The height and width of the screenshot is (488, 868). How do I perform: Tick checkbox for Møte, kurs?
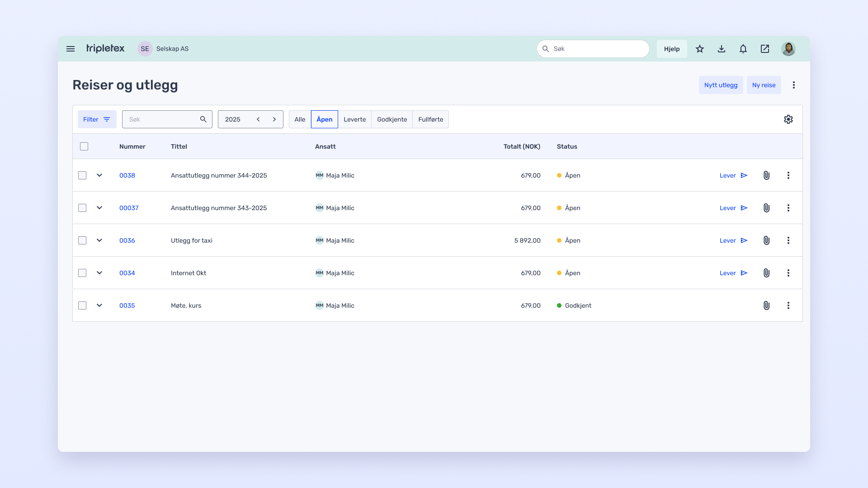82,305
